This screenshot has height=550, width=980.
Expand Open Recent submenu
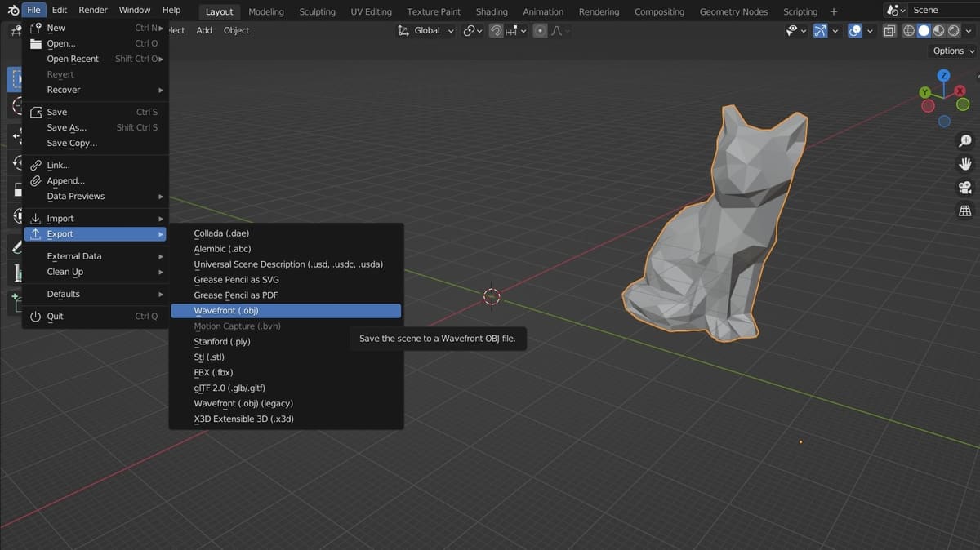coord(96,59)
